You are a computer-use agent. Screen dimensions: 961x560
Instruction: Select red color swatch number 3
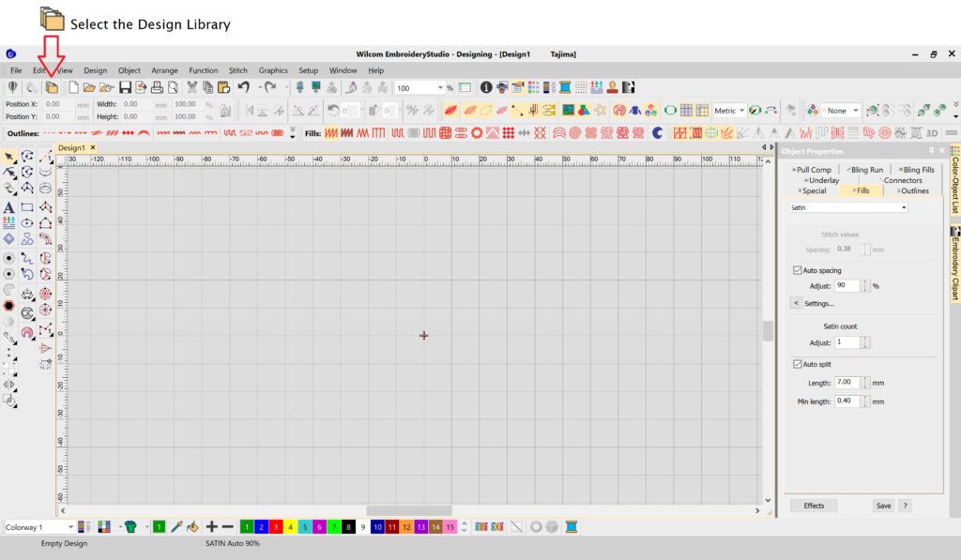[277, 527]
